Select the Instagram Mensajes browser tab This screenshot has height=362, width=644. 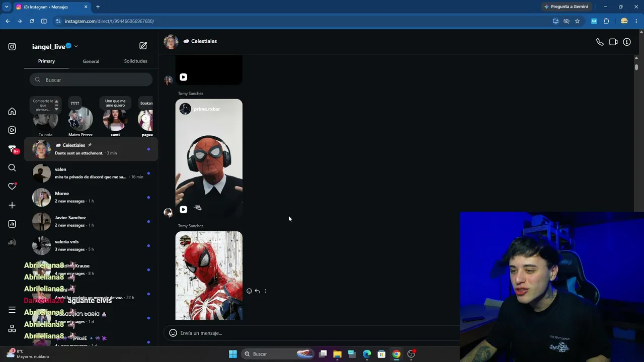point(51,7)
